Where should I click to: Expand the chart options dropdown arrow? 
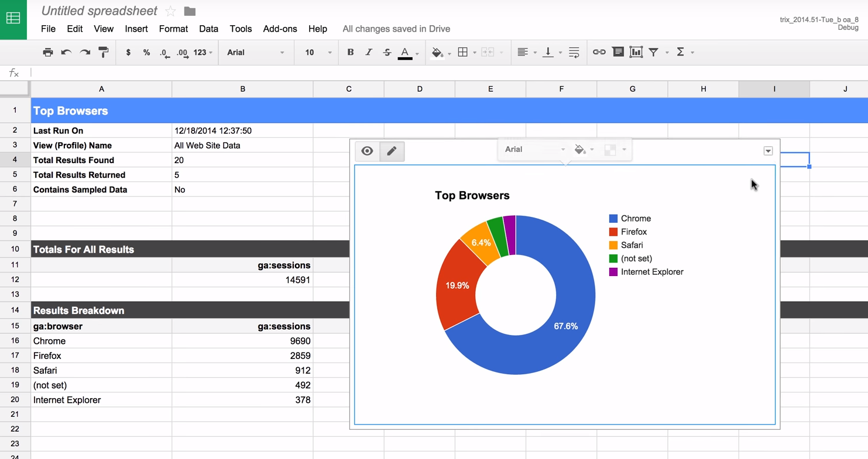(768, 151)
